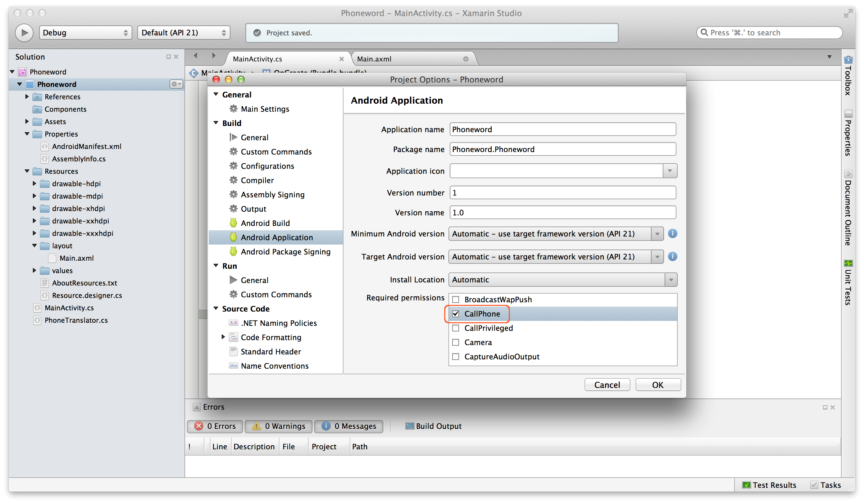Click the Run play button in toolbar

pos(24,33)
